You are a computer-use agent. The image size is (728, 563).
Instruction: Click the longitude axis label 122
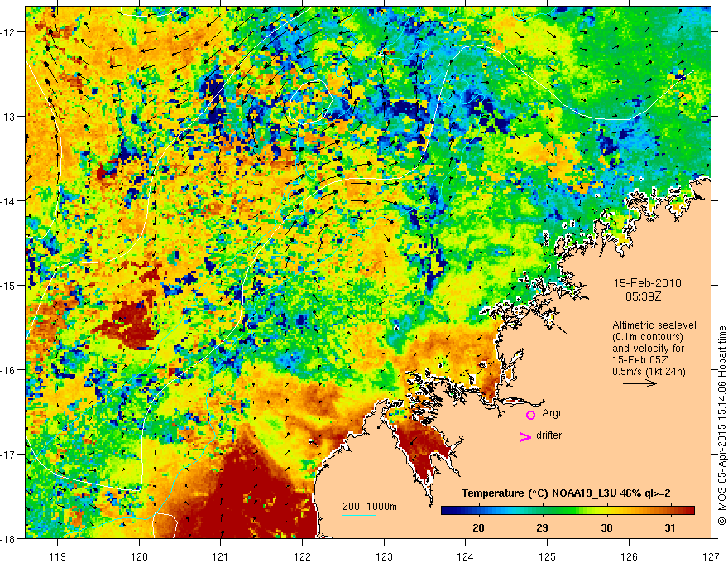(302, 556)
